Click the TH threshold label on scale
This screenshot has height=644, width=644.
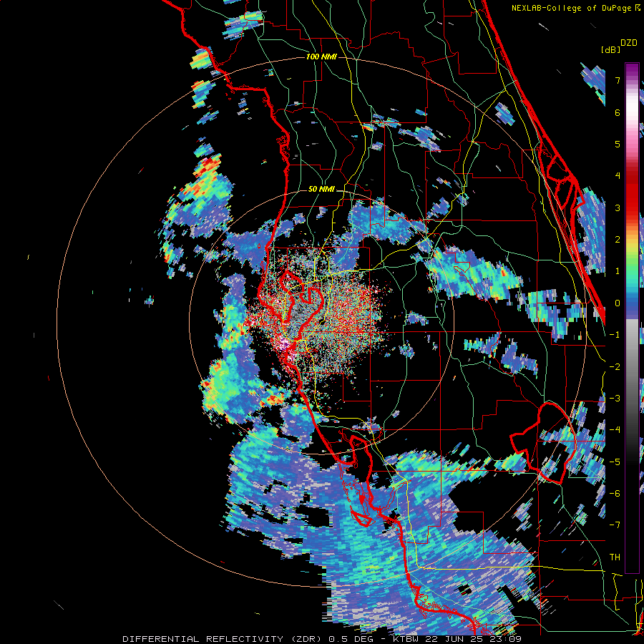point(615,557)
